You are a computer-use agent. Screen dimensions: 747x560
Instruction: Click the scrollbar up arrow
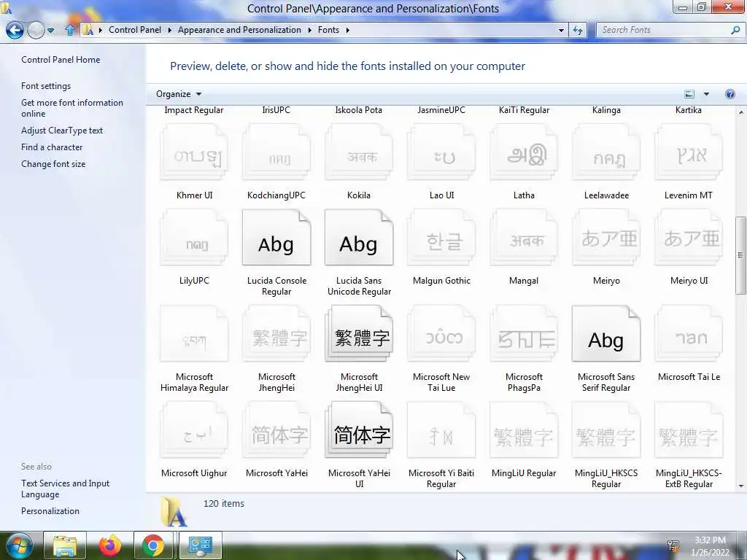tap(741, 112)
